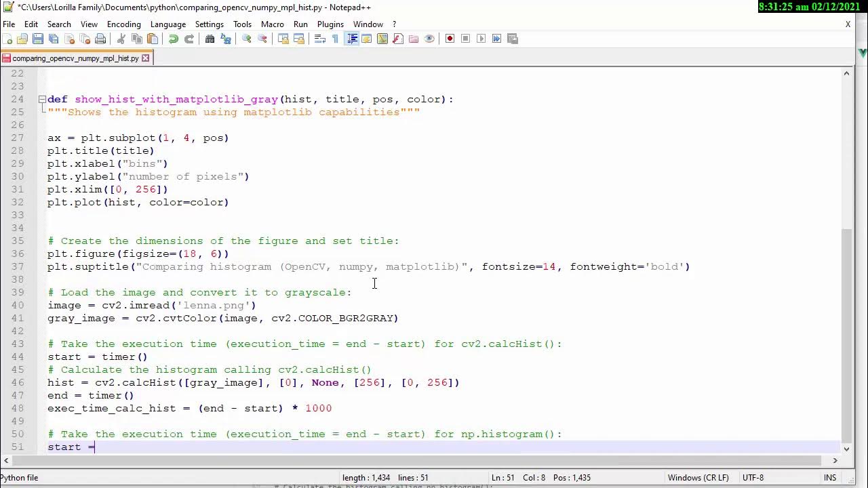Click the Python file status label
The image size is (868, 488).
[x=20, y=477]
